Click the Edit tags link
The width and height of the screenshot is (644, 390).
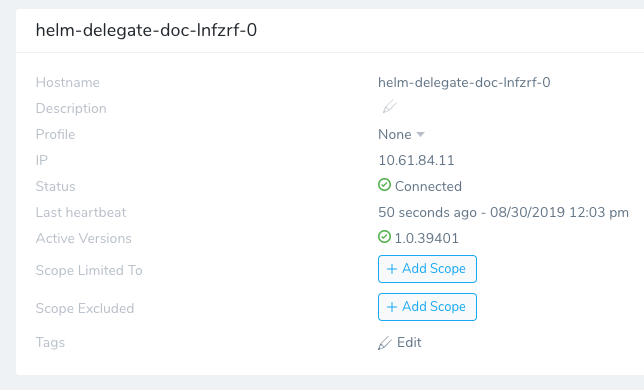(x=409, y=342)
